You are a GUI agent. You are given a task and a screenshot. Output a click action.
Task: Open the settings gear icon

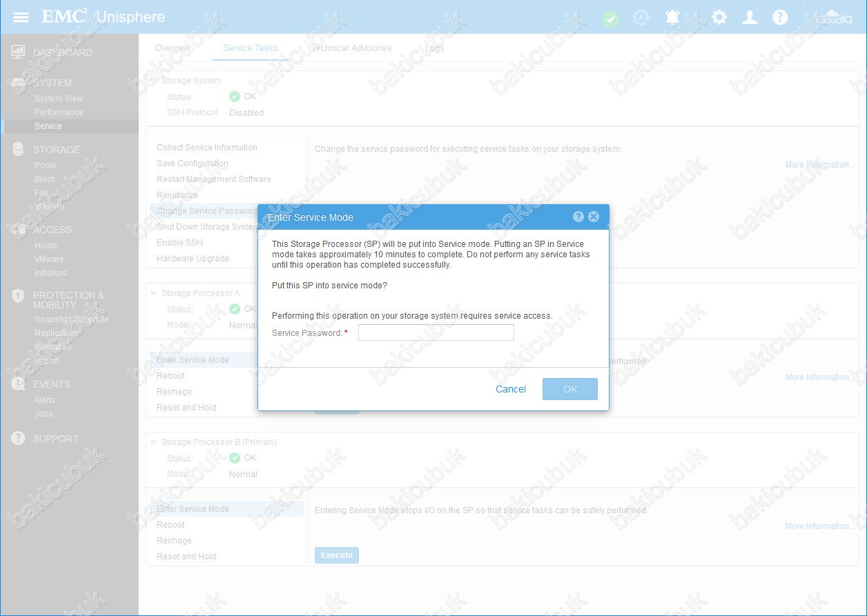(719, 17)
